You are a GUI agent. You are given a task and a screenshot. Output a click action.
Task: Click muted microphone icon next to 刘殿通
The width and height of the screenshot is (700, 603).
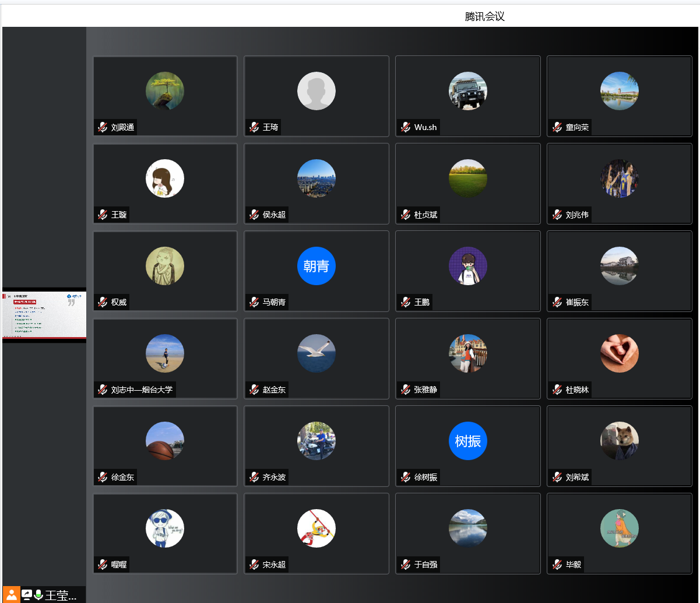pos(103,127)
